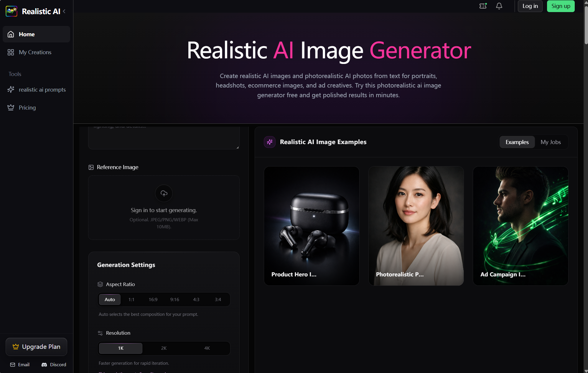Choose 2K resolution
This screenshot has height=373, width=588.
(164, 348)
